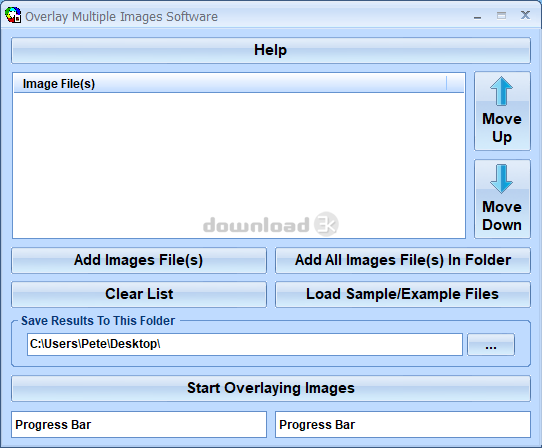This screenshot has height=448, width=542.
Task: Open the Help button
Action: click(x=271, y=50)
